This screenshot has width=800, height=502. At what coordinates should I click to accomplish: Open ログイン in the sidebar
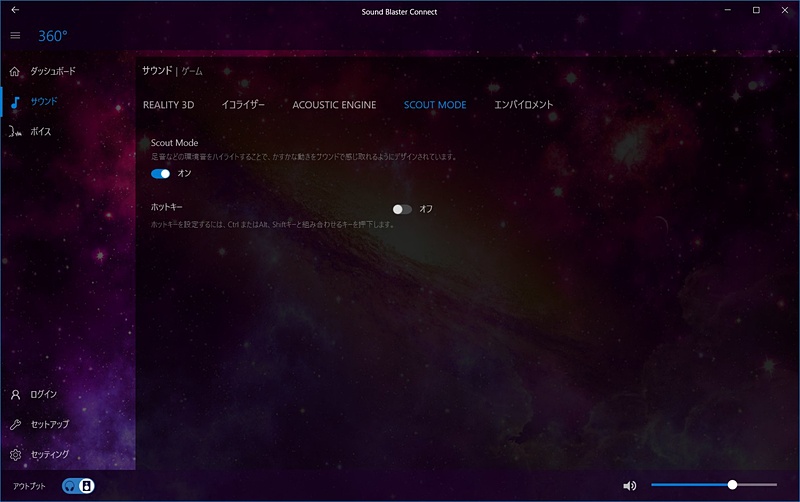(x=43, y=394)
